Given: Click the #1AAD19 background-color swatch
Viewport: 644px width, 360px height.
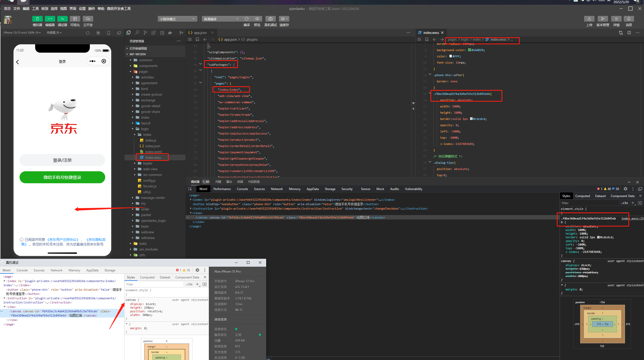Looking at the screenshot, I should click(470, 50).
